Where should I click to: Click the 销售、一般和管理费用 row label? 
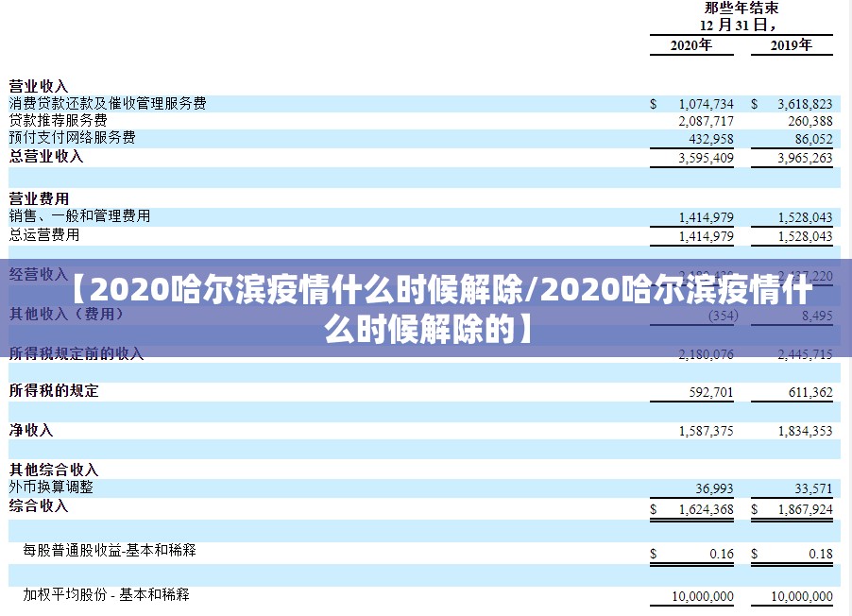79,216
